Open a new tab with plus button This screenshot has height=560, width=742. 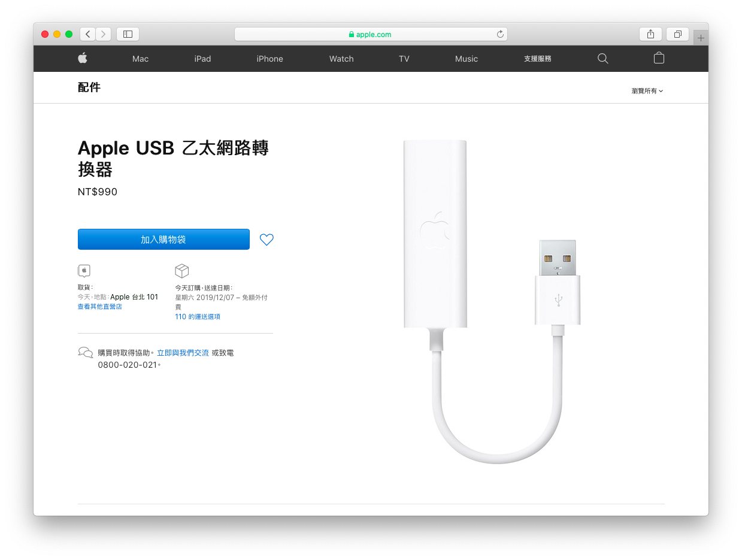(x=701, y=38)
